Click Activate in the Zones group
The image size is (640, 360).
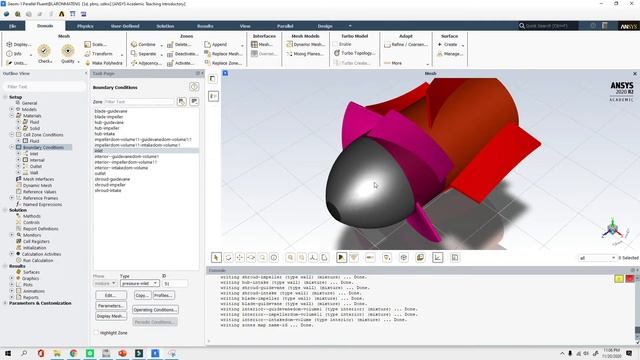coord(180,63)
